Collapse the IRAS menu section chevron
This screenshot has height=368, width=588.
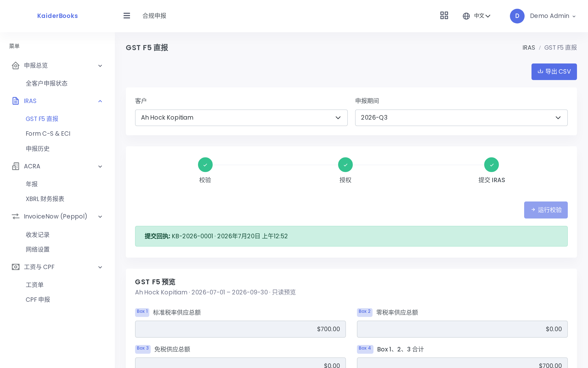tap(100, 101)
